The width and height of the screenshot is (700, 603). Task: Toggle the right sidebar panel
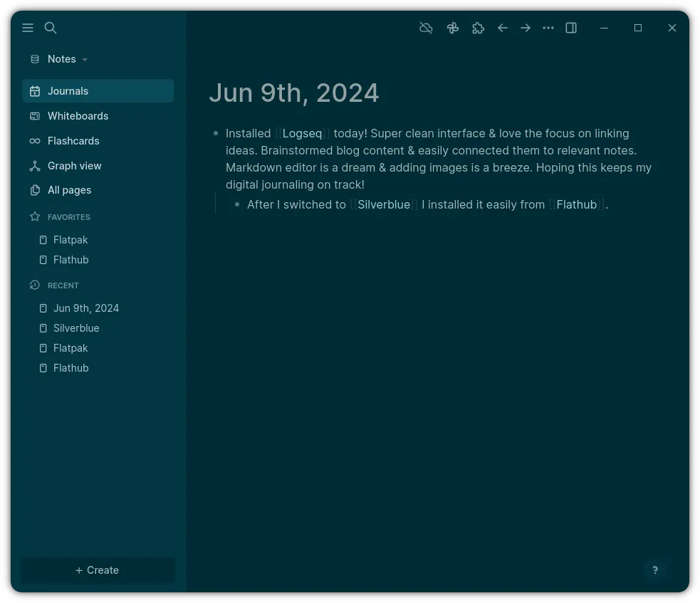pos(571,28)
